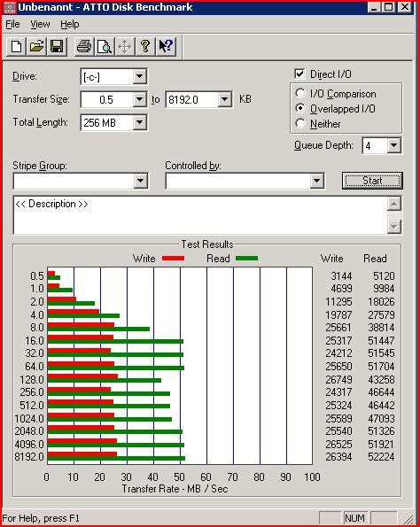Click the 8192.0 row label in chart
Screen dimensions: 420x527
pyautogui.click(x=29, y=457)
